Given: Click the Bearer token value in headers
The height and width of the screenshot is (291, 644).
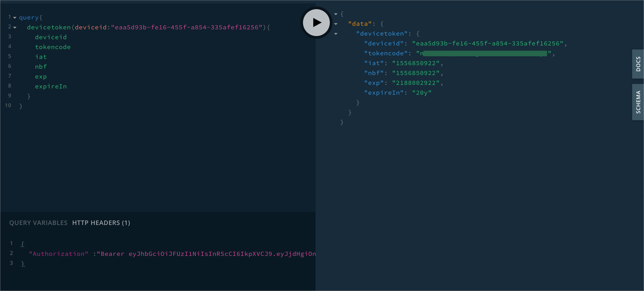Looking at the screenshot, I should point(206,254).
